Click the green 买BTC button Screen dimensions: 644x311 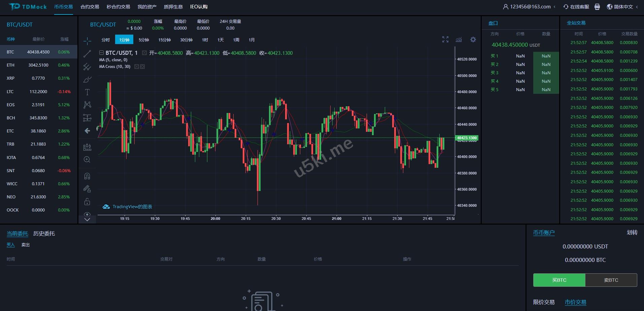559,280
